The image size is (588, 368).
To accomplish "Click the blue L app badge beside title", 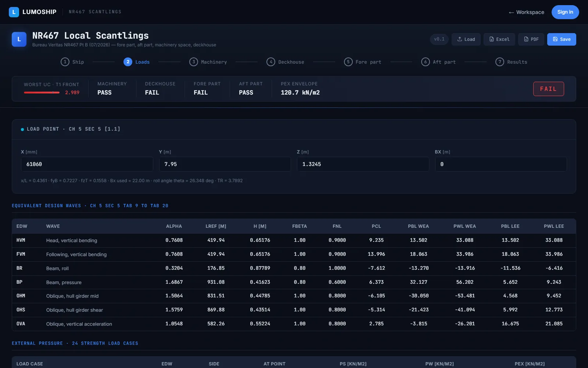I will click(19, 39).
